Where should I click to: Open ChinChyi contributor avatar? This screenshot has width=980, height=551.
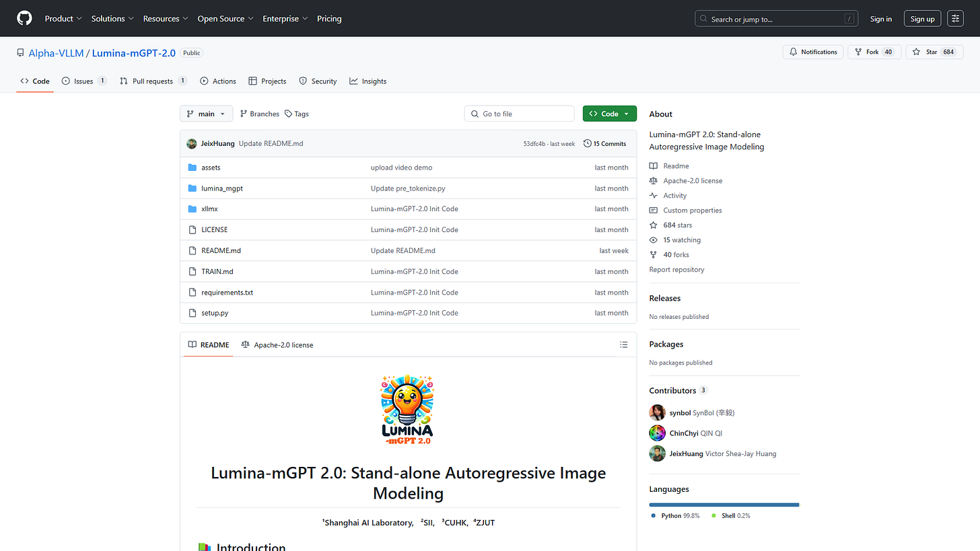(657, 433)
